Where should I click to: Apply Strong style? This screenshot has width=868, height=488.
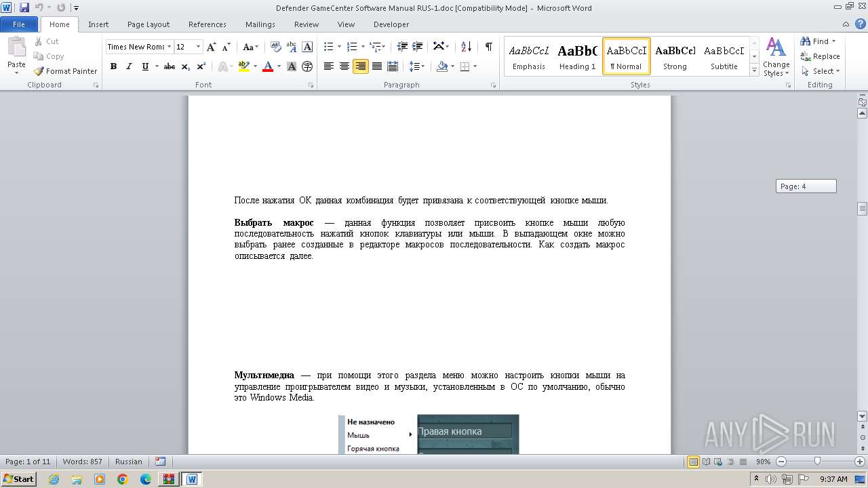tap(675, 56)
